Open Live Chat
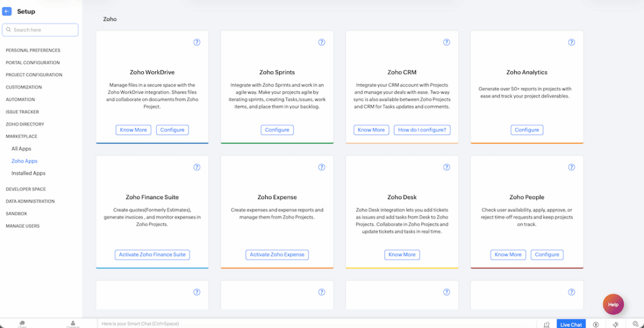 point(571,325)
